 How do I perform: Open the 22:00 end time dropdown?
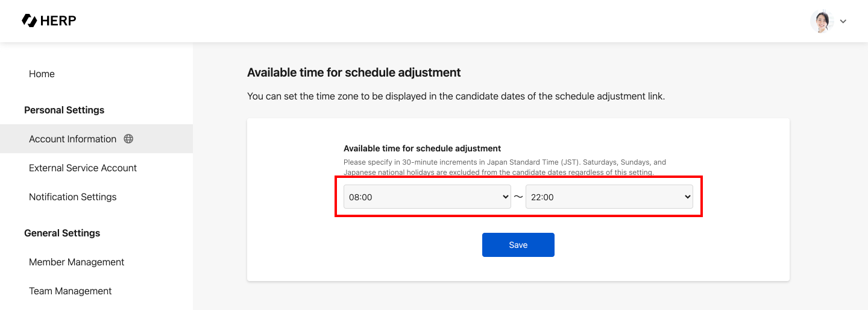tap(609, 197)
